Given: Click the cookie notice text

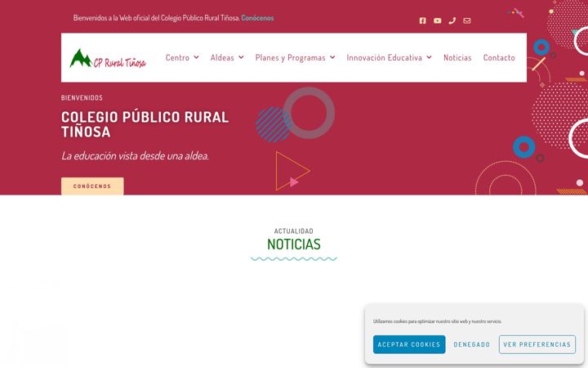Looking at the screenshot, I should tap(437, 321).
